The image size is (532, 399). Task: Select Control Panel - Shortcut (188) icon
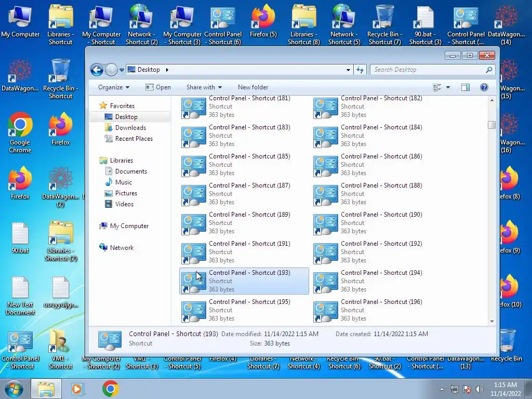[325, 195]
